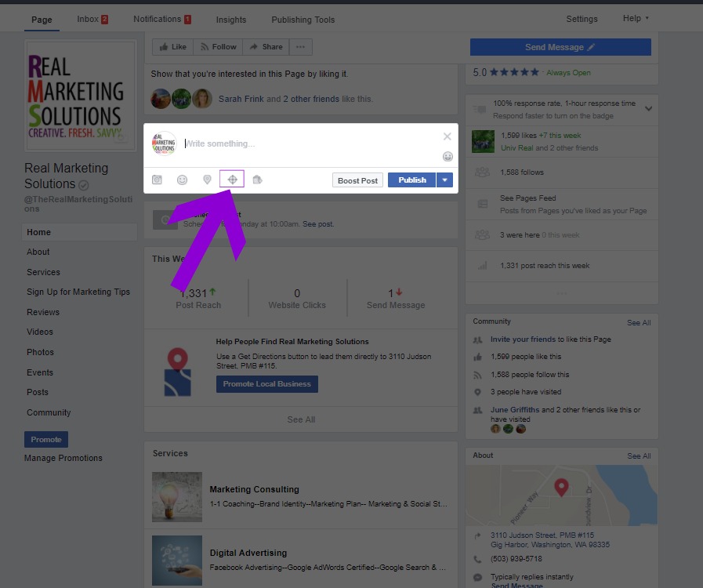
Task: Open Events in left sidebar
Action: [x=40, y=372]
